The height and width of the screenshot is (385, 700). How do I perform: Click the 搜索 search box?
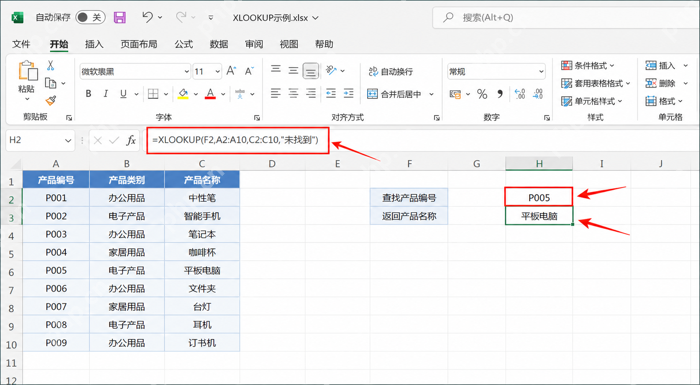[x=565, y=18]
